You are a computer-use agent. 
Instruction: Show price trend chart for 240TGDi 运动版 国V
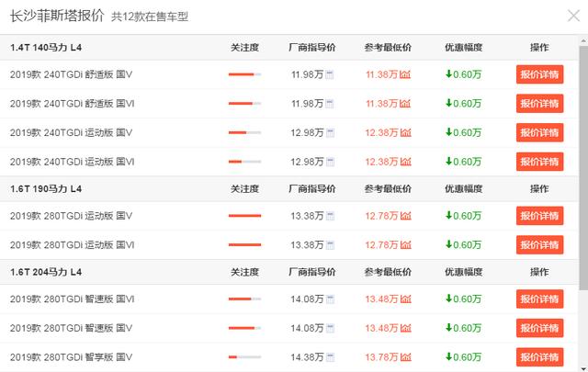406,133
